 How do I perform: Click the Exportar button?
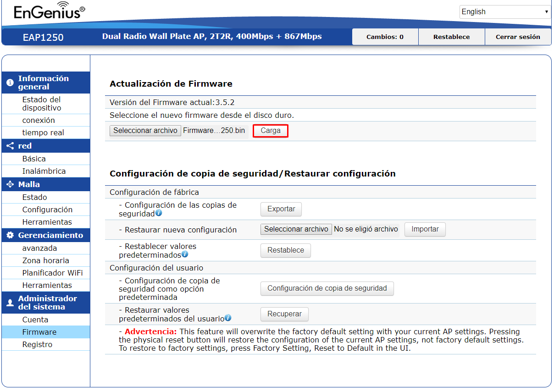[281, 209]
